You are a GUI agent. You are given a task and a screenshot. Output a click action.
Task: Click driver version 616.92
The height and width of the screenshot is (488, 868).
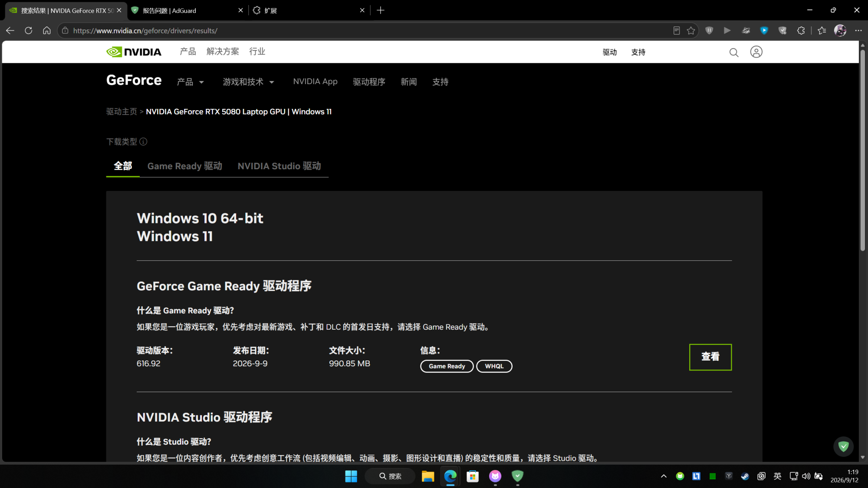148,364
